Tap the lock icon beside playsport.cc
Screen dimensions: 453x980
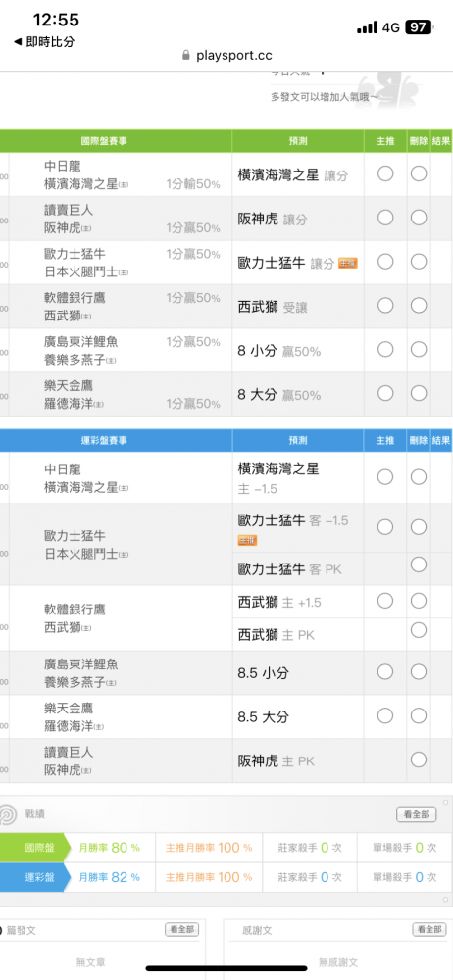186,55
